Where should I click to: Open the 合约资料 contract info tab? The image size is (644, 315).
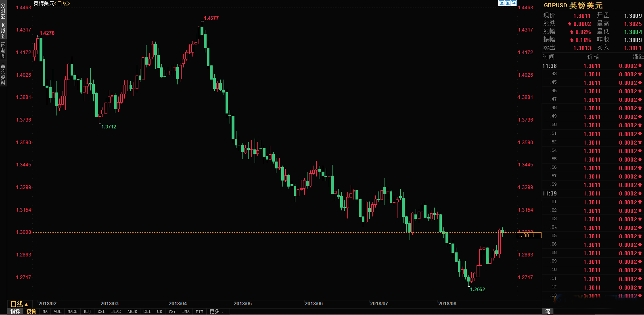3,74
